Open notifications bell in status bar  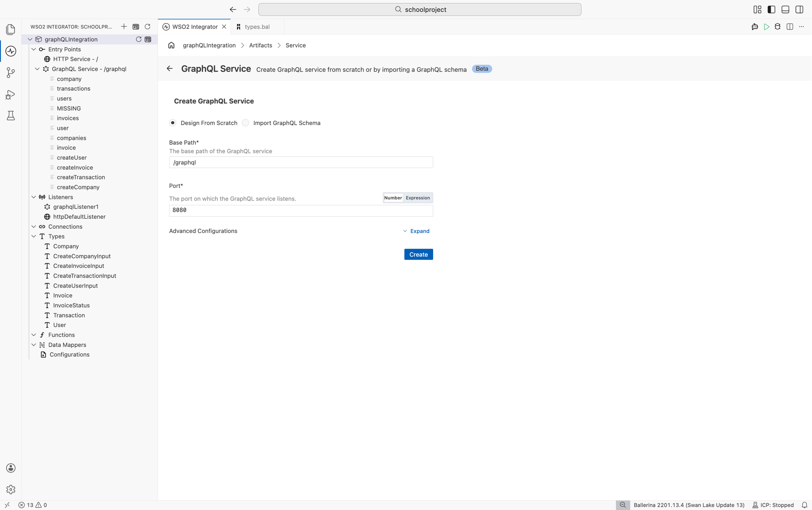point(804,505)
